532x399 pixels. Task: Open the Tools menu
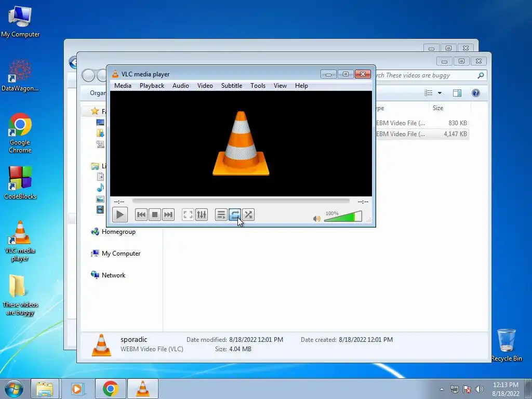tap(258, 86)
